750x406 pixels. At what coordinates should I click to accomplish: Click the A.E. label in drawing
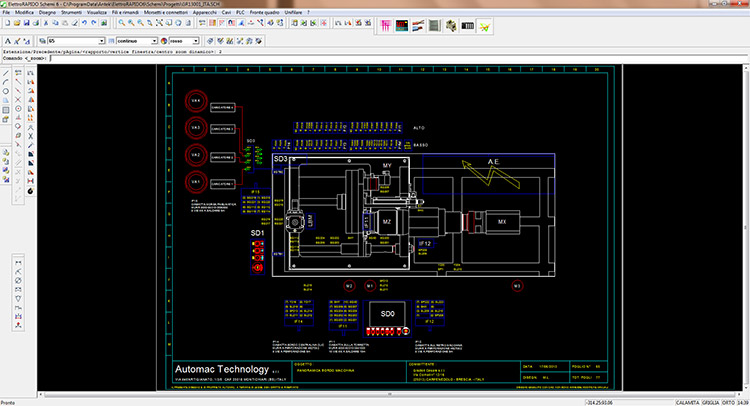493,162
